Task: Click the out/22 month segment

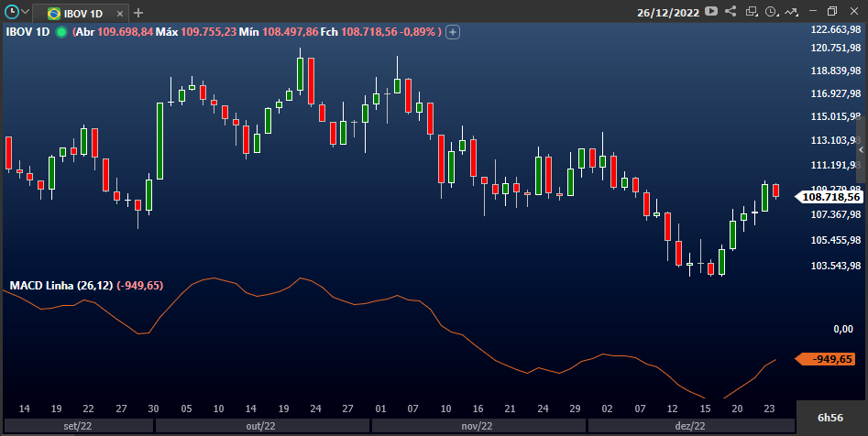Action: tap(260, 426)
